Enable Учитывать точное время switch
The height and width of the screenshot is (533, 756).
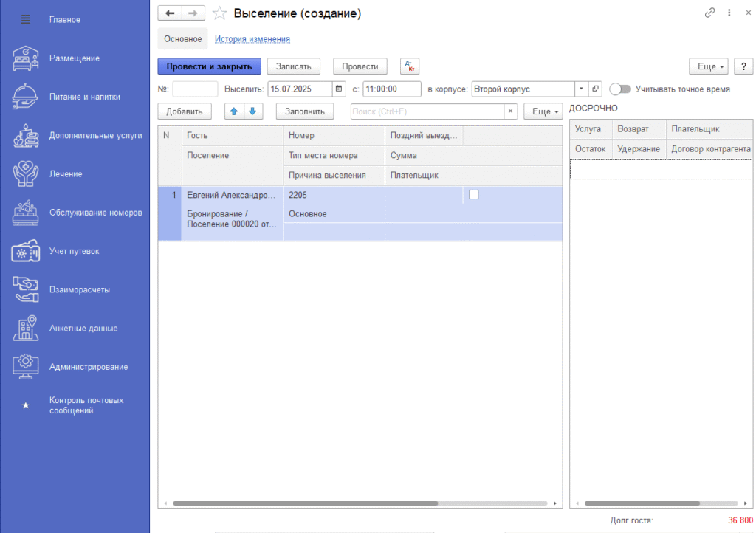point(620,89)
